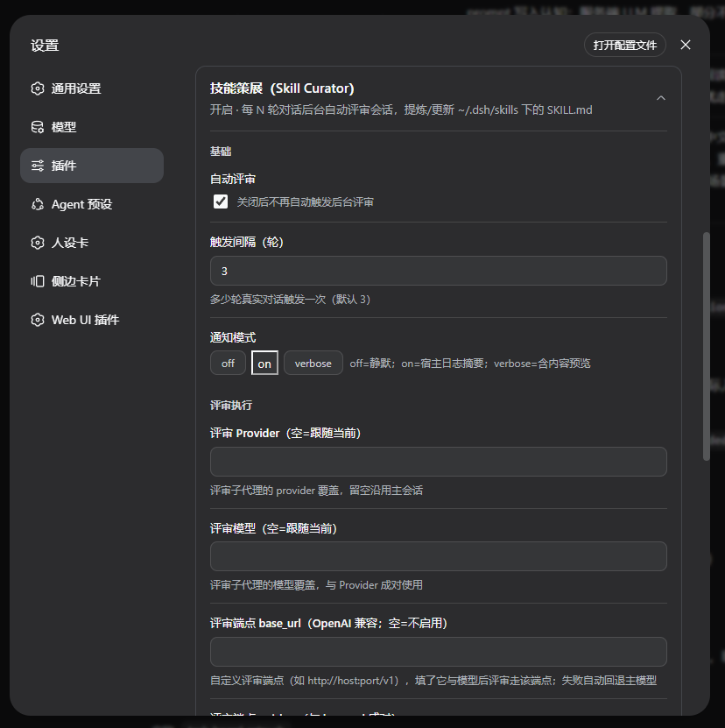Click the 开启 · 每 N 轮对话 subtitle text
The width and height of the screenshot is (725, 728).
[401, 110]
